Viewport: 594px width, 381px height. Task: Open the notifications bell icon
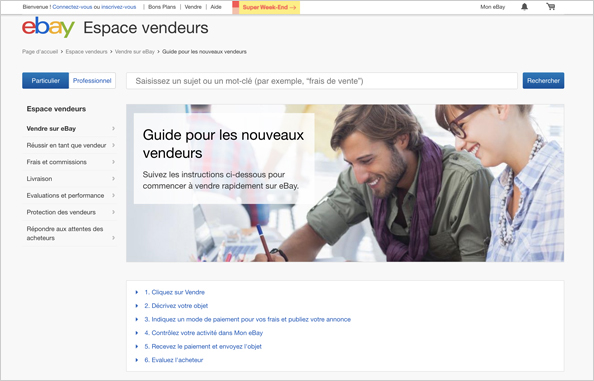point(524,7)
